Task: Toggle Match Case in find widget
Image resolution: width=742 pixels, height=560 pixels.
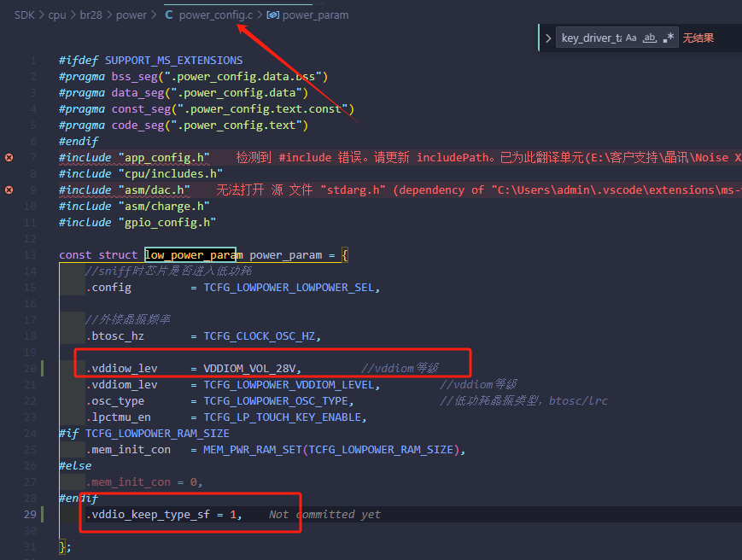Action: pyautogui.click(x=631, y=38)
